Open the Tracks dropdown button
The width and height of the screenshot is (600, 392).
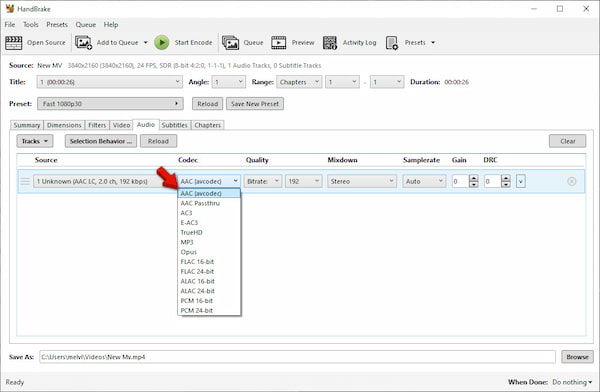[35, 141]
